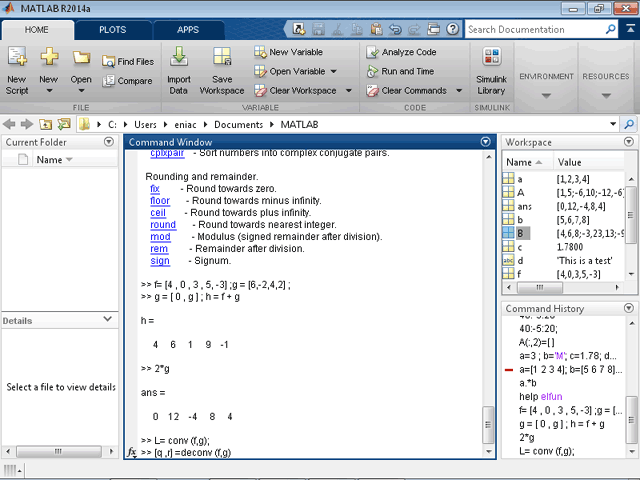The width and height of the screenshot is (640, 480).
Task: Collapse the Details panel
Action: (108, 320)
